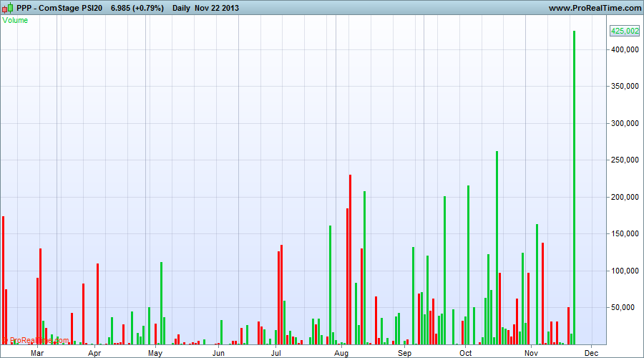Viewport: 644px width, 358px height.
Task: Click the candlestick icon beside PPP title
Action: click(7, 8)
